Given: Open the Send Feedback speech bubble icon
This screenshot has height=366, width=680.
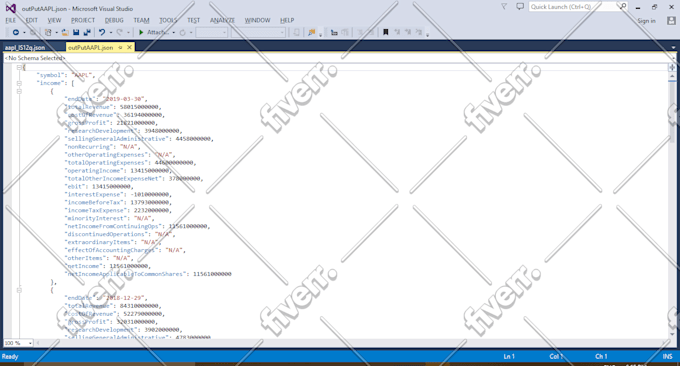Looking at the screenshot, I should 520,7.
